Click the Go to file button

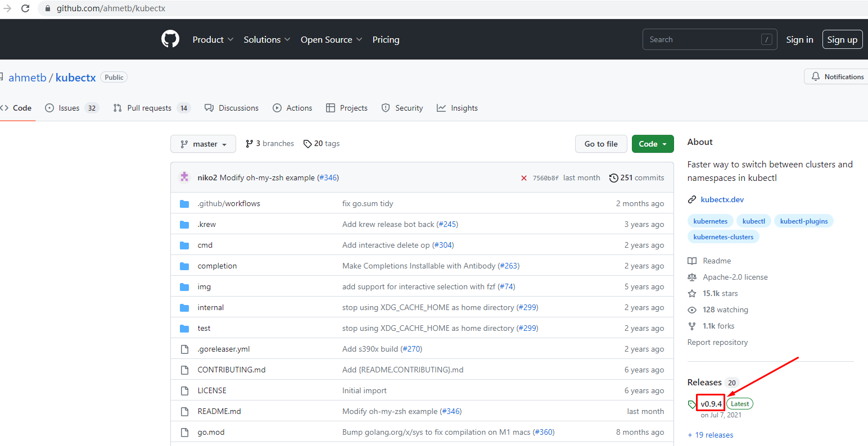pyautogui.click(x=601, y=144)
